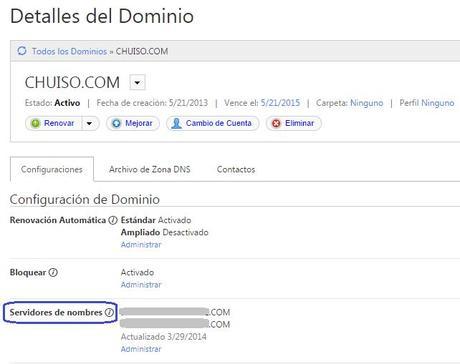Click the 'Ampliado Desactivado' text
The height and width of the screenshot is (364, 460).
coord(165,232)
